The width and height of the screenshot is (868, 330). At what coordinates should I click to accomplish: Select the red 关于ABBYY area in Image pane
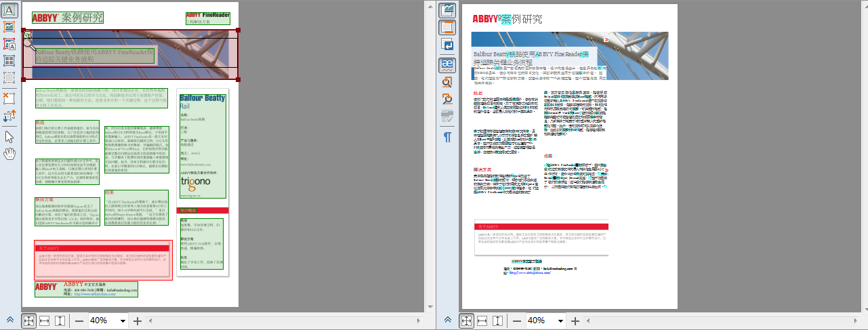103,259
